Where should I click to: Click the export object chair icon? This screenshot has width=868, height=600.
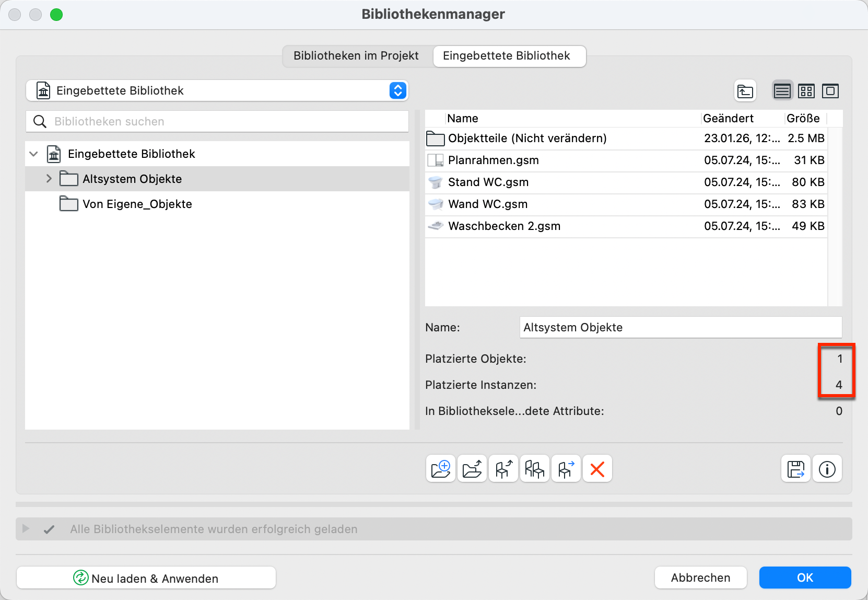[x=503, y=469]
